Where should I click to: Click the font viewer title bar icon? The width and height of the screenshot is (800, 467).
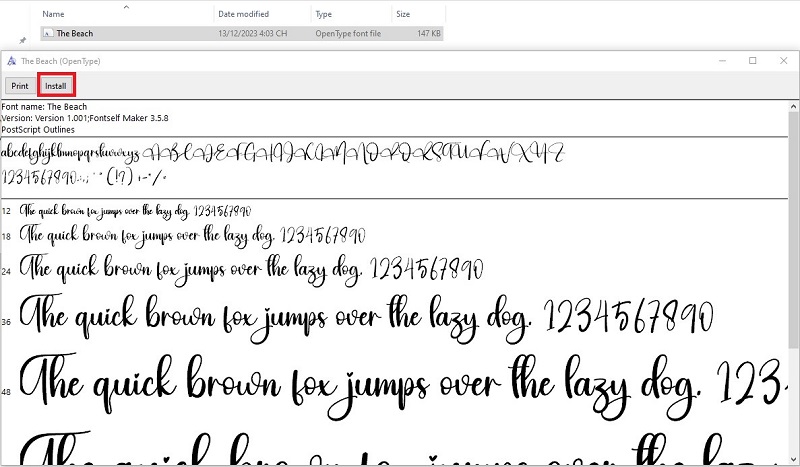(x=11, y=61)
